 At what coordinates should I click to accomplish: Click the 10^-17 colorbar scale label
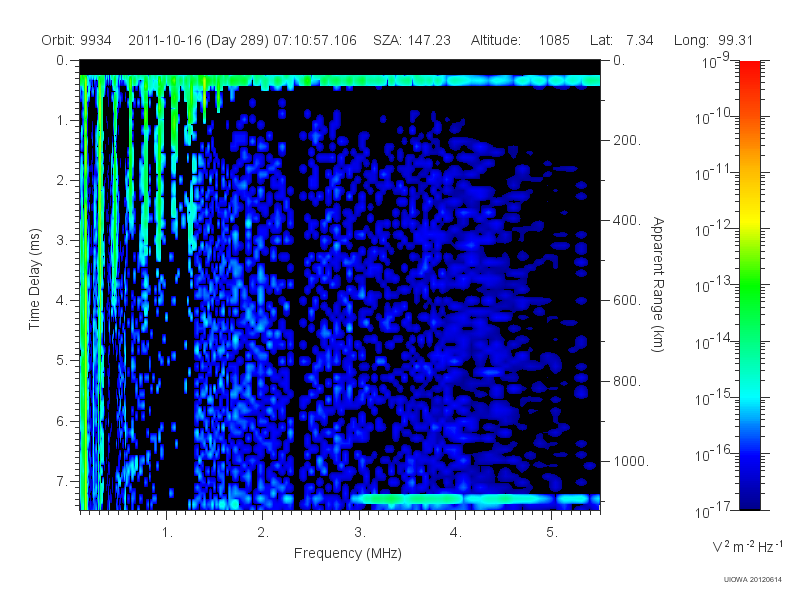[x=715, y=510]
